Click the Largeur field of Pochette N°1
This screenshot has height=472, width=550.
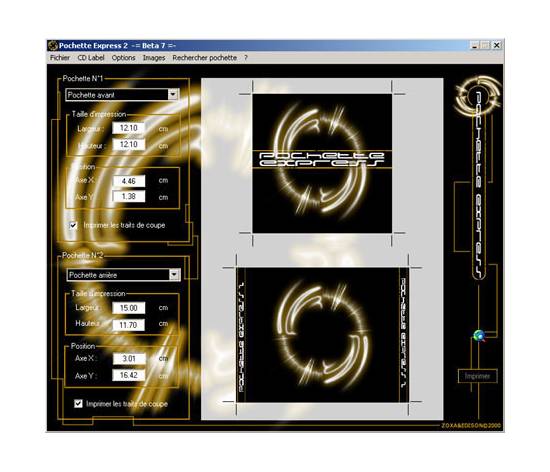pyautogui.click(x=129, y=128)
